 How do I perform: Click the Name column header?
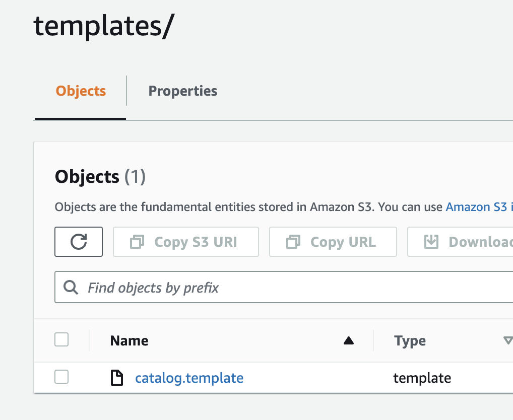point(129,341)
